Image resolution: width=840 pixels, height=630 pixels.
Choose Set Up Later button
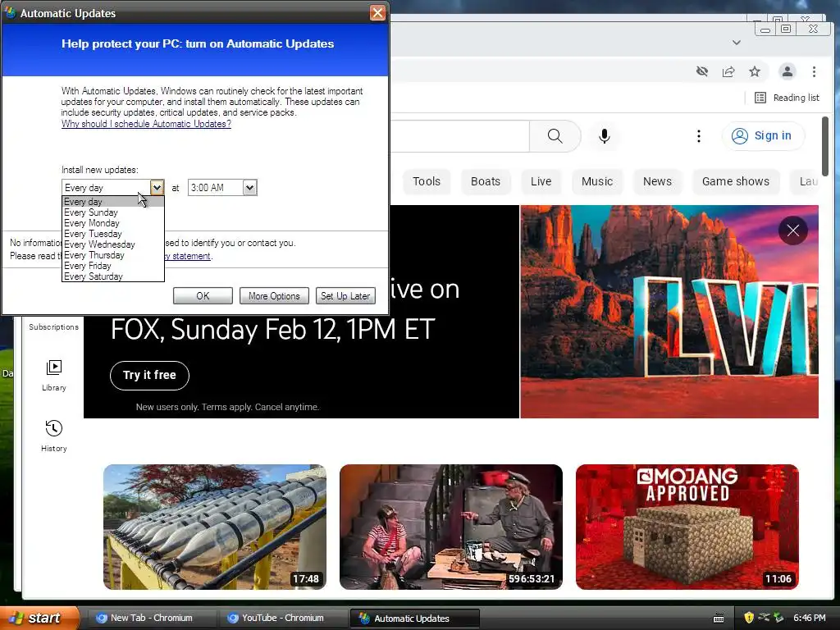click(345, 295)
